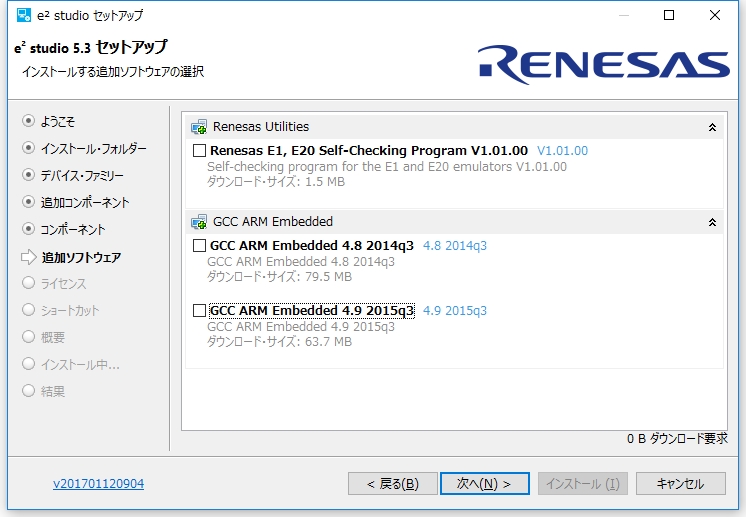The height and width of the screenshot is (517, 746).
Task: Select the ライセンス step radio
Action: point(29,283)
